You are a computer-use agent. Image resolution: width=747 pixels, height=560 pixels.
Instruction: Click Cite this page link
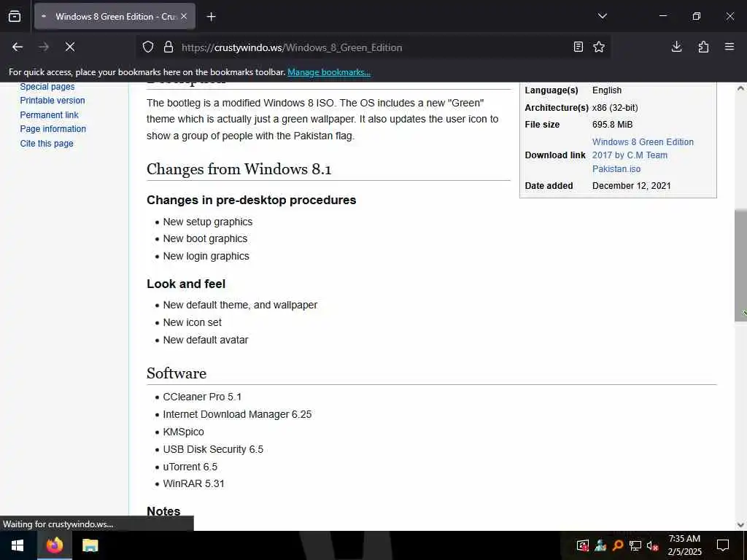pos(47,144)
